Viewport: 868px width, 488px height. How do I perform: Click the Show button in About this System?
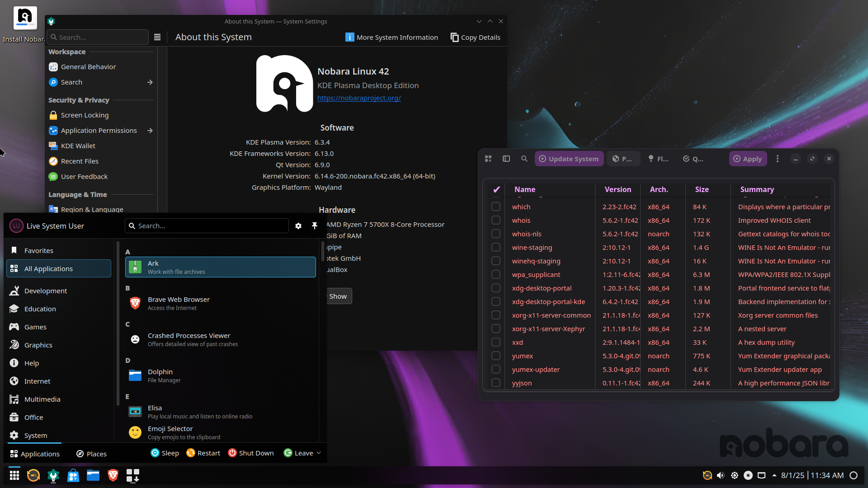(338, 296)
